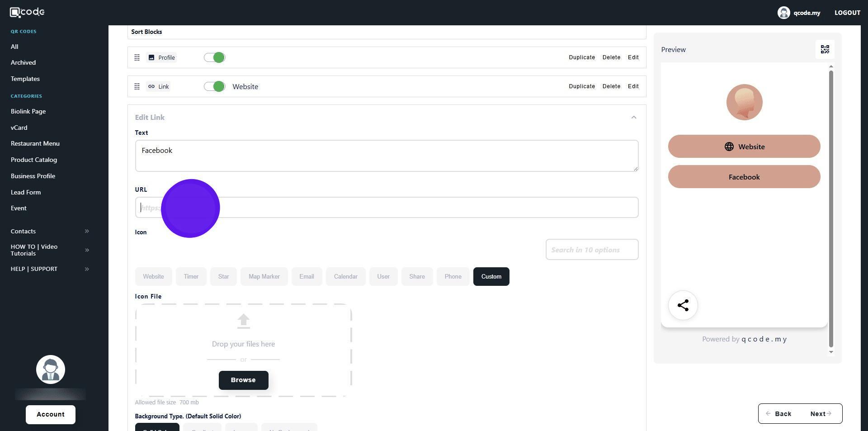Click the upload arrow in the drop zone

[x=243, y=321]
